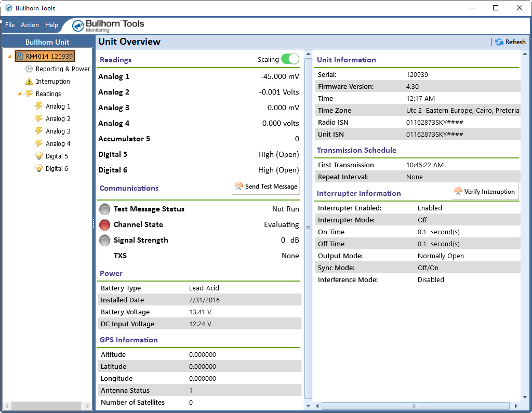Click the light bulb icon beside Digital 6 tree node
532x413 pixels.
39,169
